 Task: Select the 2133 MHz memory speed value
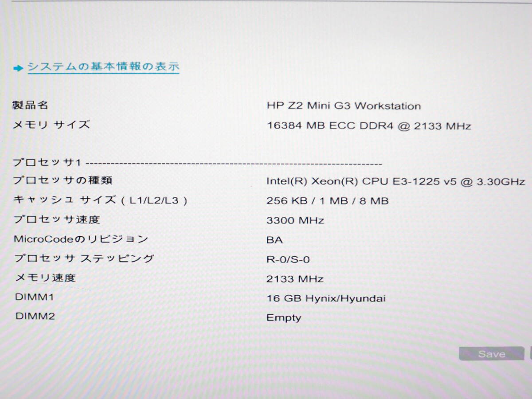coord(295,279)
